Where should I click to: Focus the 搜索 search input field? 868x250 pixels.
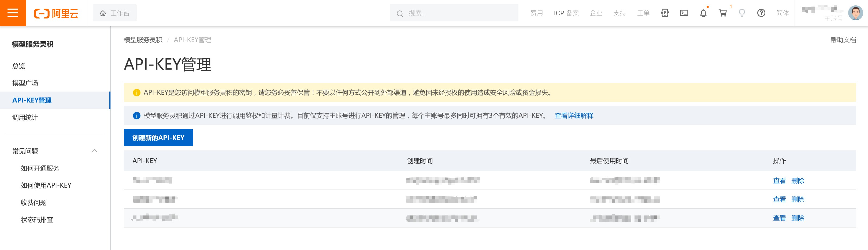(x=454, y=13)
